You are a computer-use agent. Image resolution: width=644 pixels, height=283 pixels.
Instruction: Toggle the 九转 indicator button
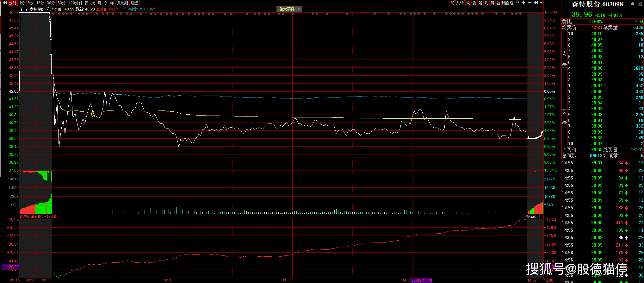[460, 3]
